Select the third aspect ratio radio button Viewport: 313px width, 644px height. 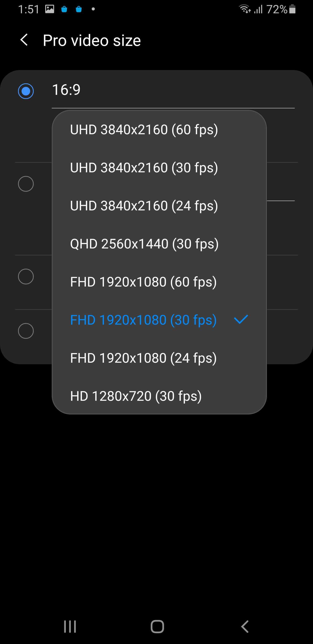tap(26, 277)
